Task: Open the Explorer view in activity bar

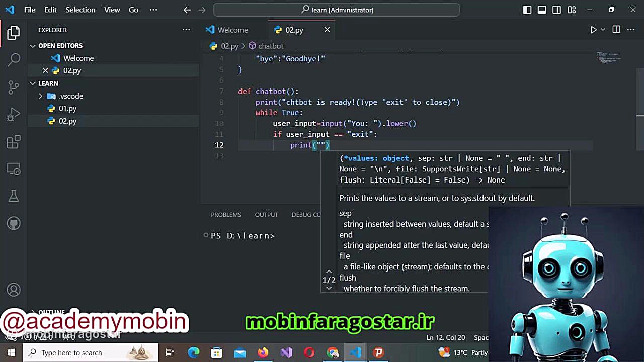Action: 14,33
